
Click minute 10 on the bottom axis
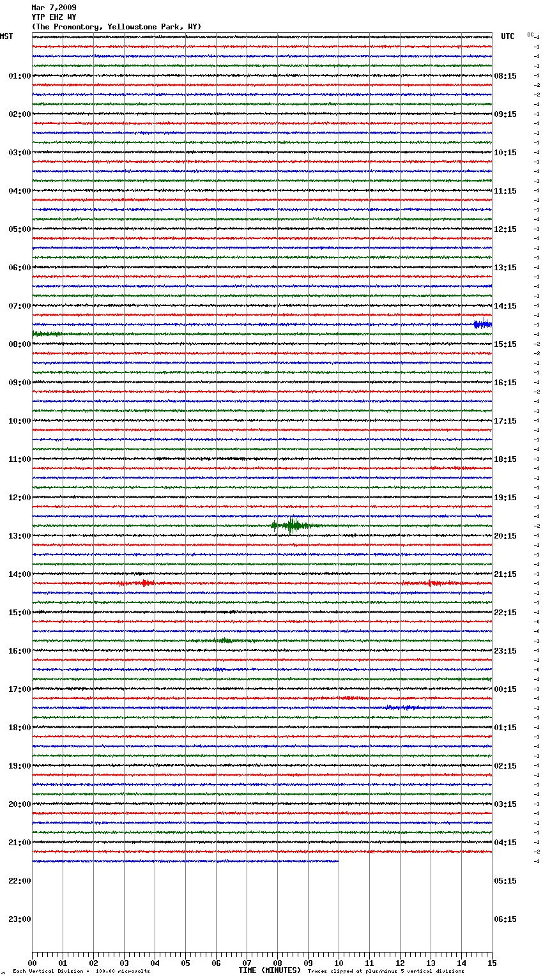click(x=339, y=963)
